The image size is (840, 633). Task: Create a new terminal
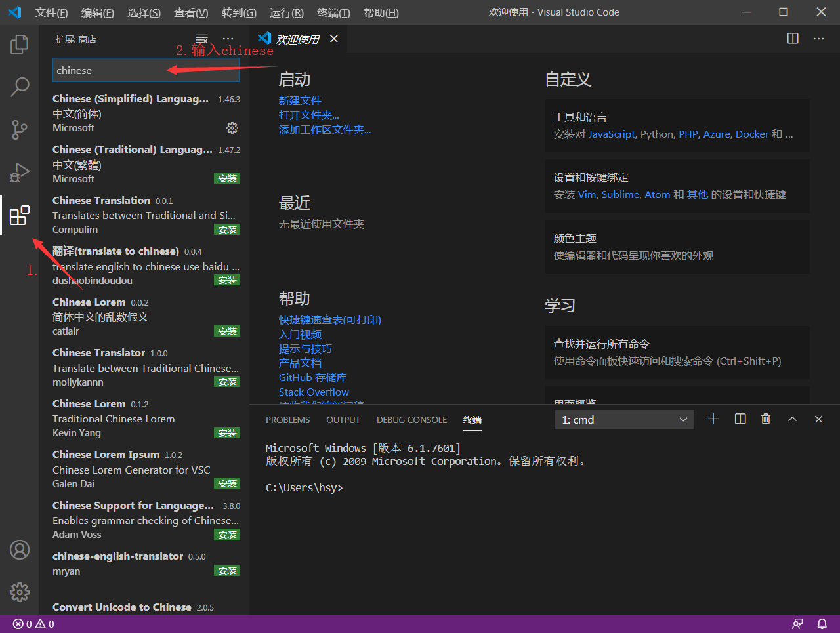click(x=713, y=419)
